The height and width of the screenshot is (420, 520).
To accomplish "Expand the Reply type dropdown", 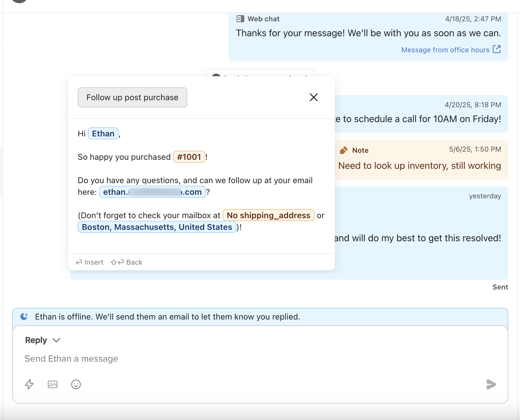I will pyautogui.click(x=56, y=340).
